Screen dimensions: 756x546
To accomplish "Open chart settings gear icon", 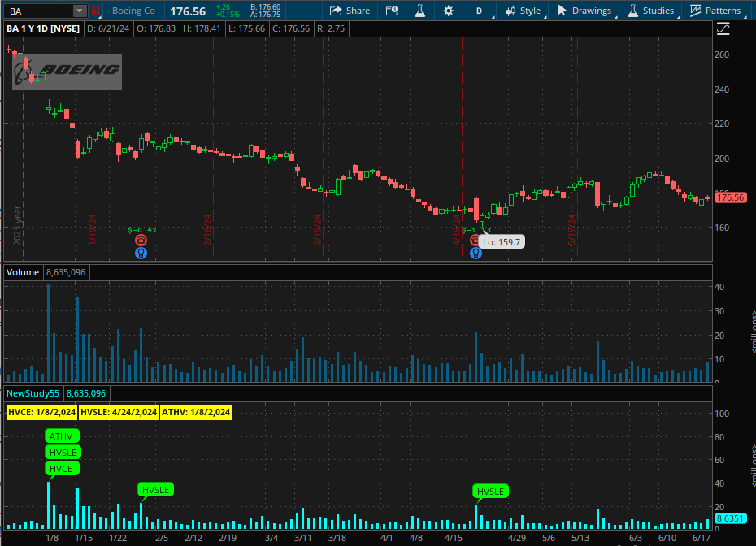I will coord(449,11).
